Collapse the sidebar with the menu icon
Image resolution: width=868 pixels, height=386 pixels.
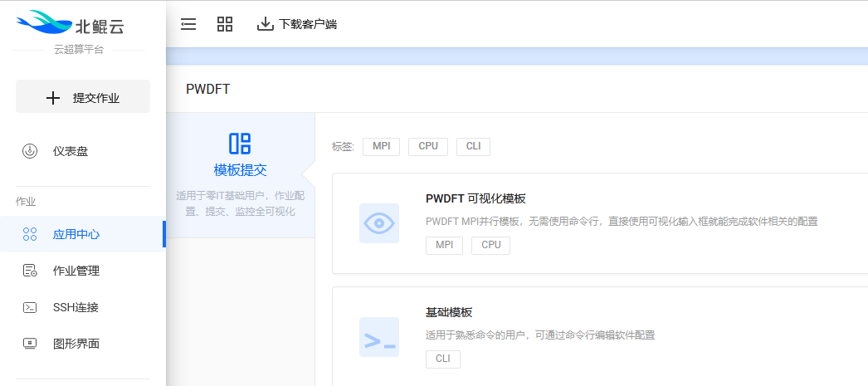click(x=188, y=24)
